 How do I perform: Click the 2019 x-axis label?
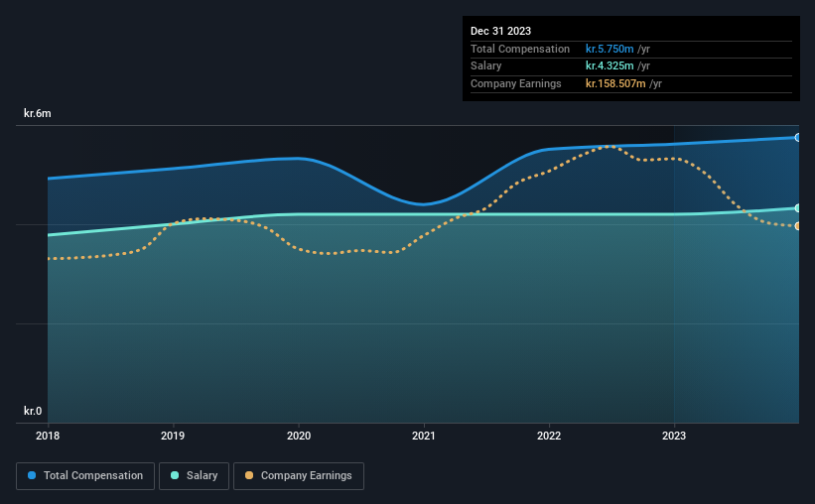click(173, 436)
